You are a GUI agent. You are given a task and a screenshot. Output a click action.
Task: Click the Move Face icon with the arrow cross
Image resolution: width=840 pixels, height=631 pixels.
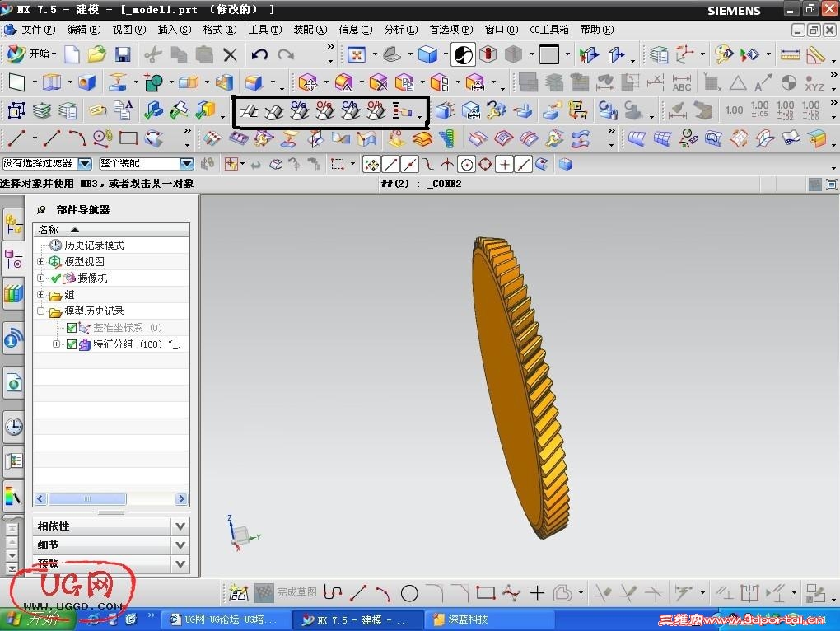(x=308, y=82)
